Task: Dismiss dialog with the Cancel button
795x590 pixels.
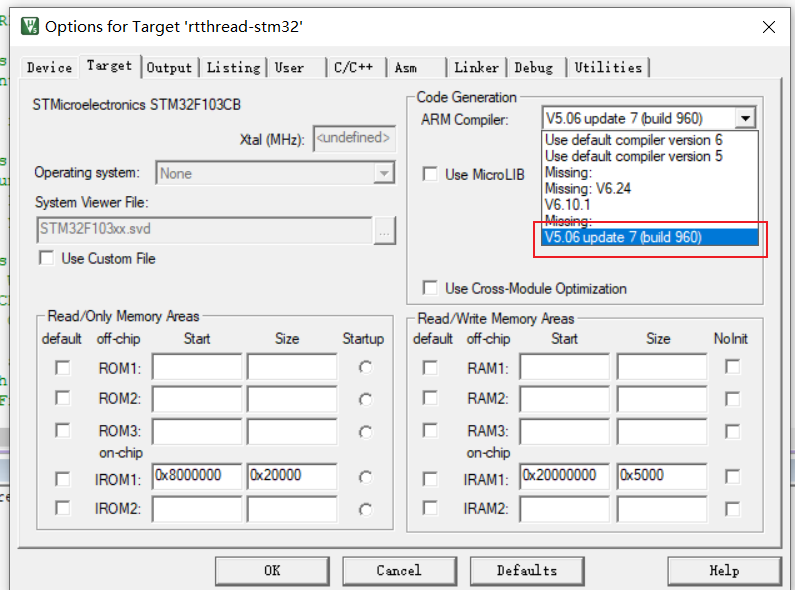Action: (x=400, y=571)
